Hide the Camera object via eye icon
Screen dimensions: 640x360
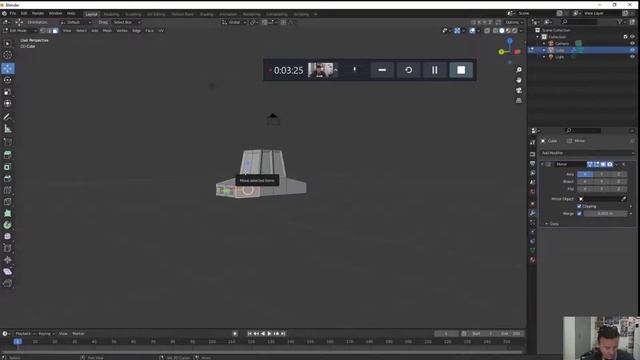(632, 43)
